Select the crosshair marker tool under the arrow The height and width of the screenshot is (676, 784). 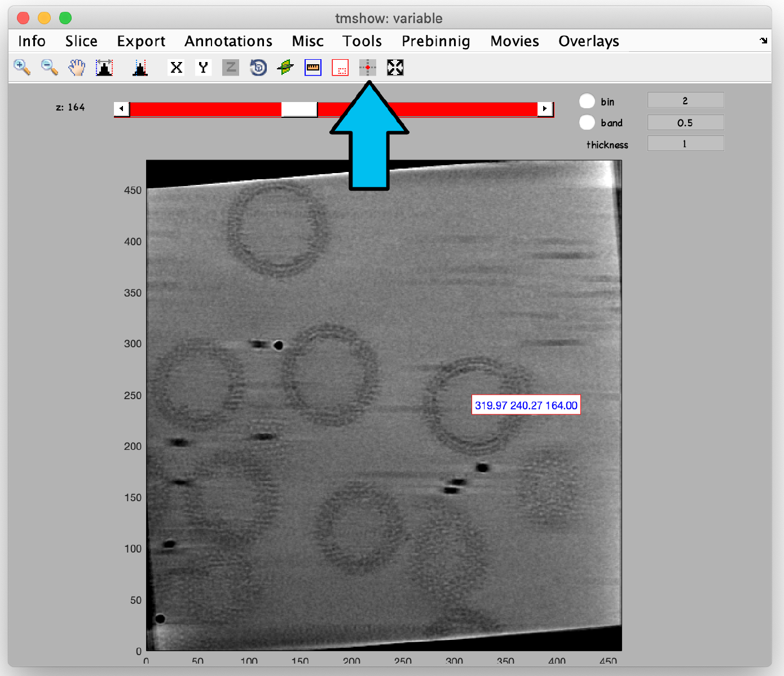[x=368, y=67]
